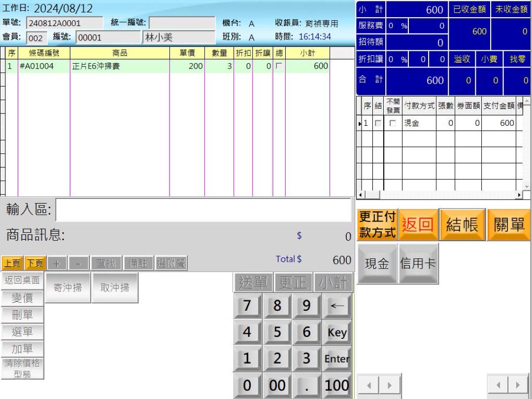Select 現金 cash payment
The image size is (532, 399).
tap(376, 264)
